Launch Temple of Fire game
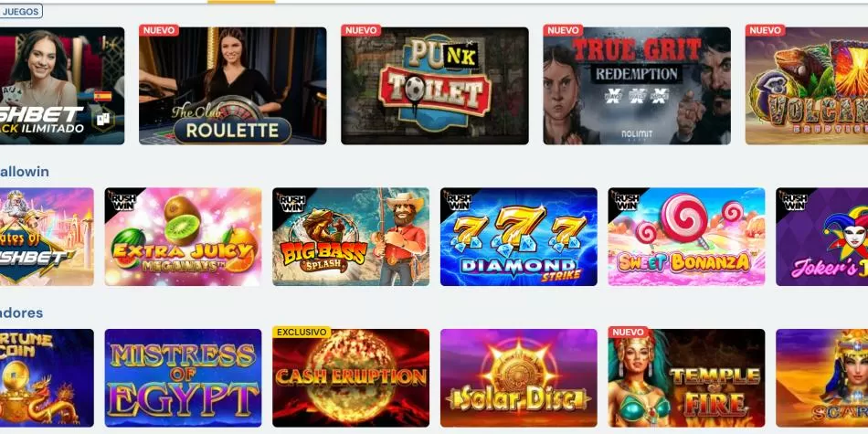This screenshot has height=434, width=868. [686, 378]
